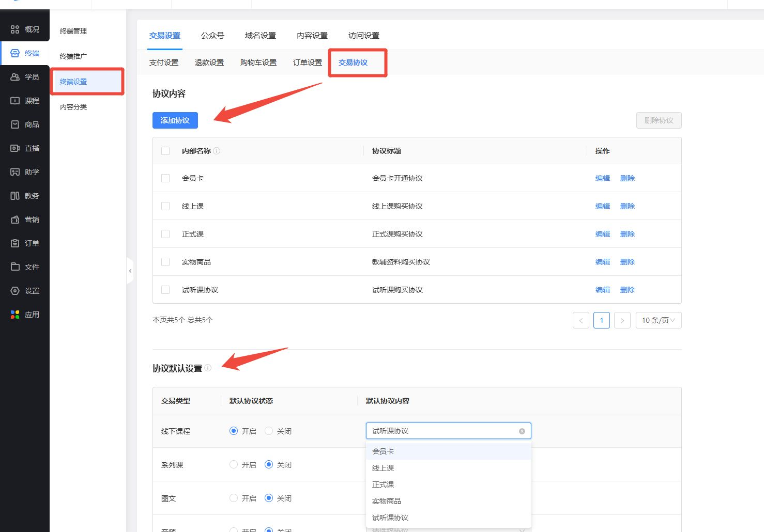Click the 概况 overview icon in sidebar
The width and height of the screenshot is (764, 532).
[x=15, y=29]
